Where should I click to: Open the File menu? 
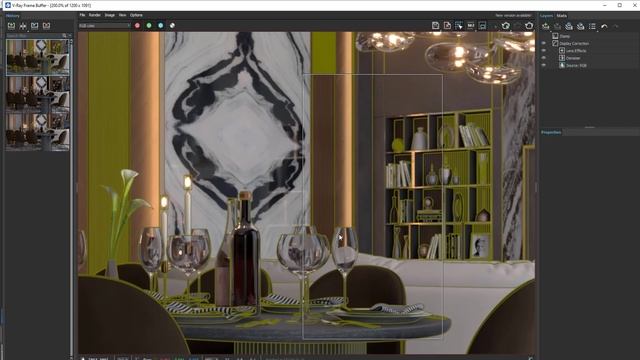coord(82,15)
